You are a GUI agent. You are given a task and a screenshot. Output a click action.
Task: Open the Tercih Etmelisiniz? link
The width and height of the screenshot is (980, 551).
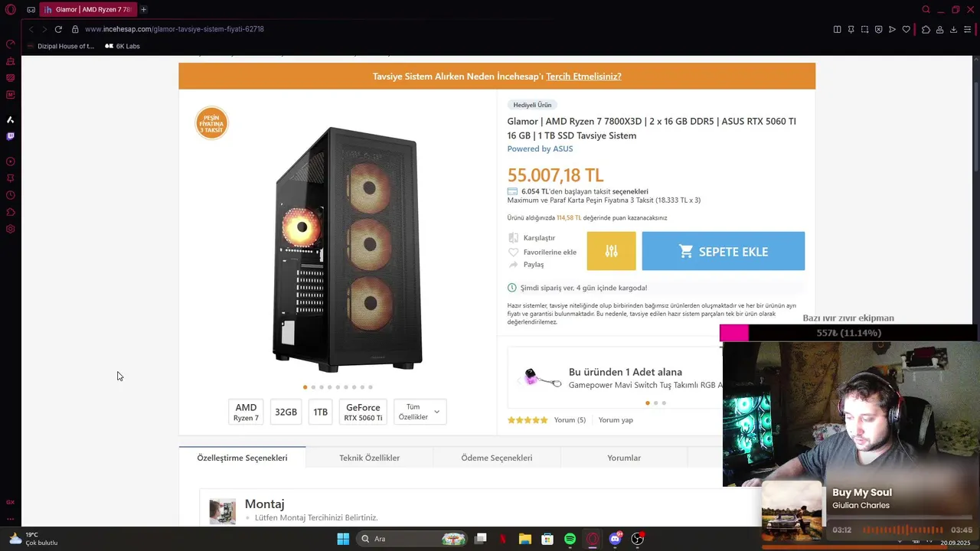pyautogui.click(x=583, y=77)
